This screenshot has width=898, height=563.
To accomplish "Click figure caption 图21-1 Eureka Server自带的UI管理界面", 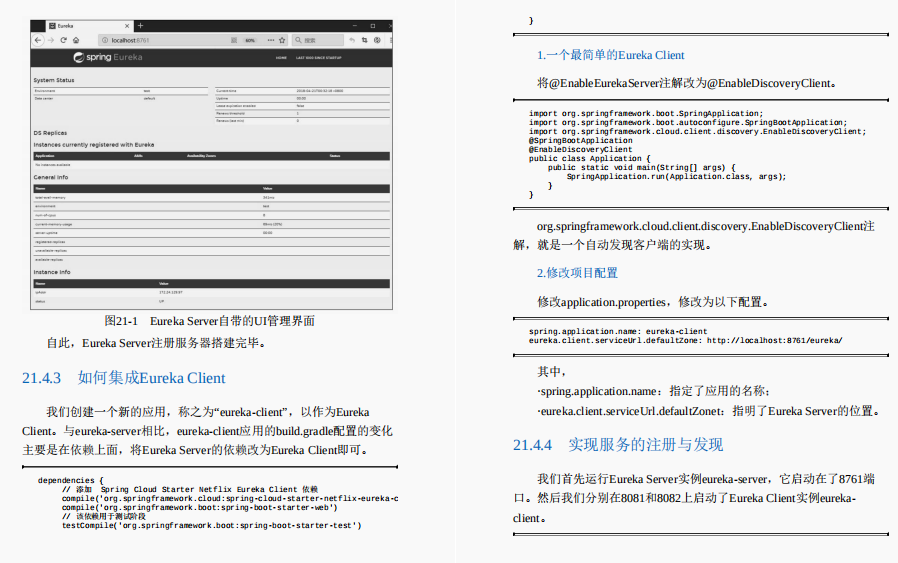I will (210, 321).
